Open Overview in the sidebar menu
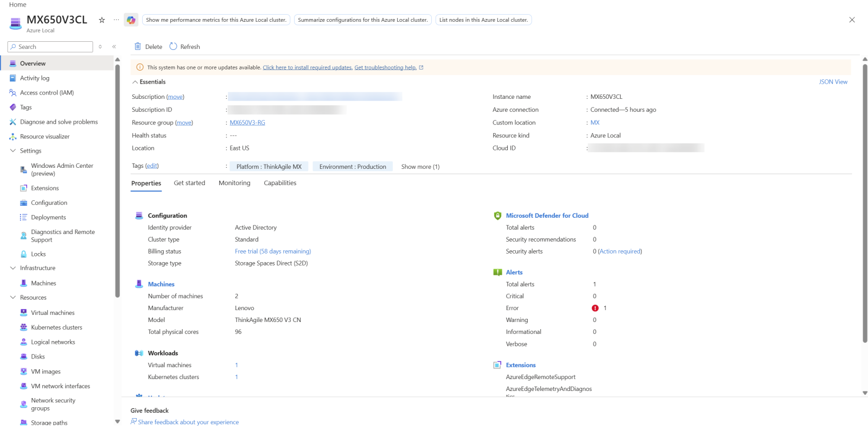Viewport: 868px width, 429px height. tap(57, 64)
